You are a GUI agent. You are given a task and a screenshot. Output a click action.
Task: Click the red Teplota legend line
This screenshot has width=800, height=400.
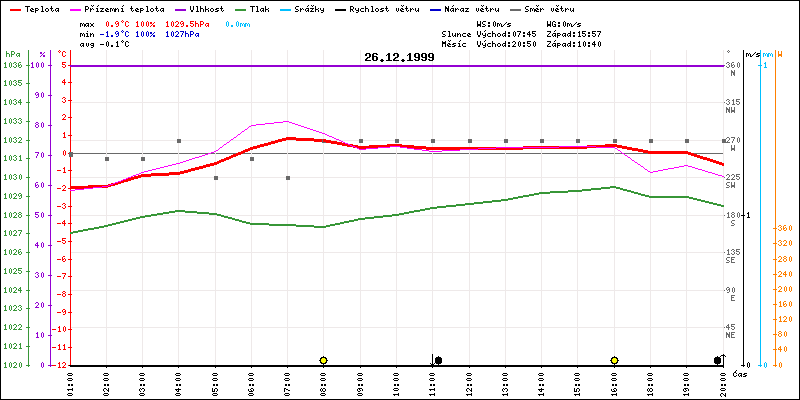tap(13, 8)
